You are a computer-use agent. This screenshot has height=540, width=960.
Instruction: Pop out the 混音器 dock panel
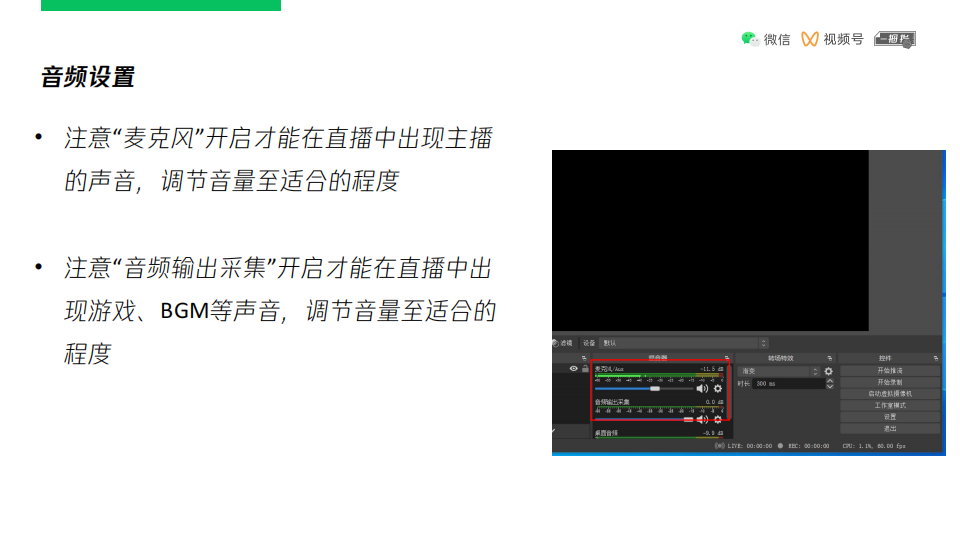point(727,358)
